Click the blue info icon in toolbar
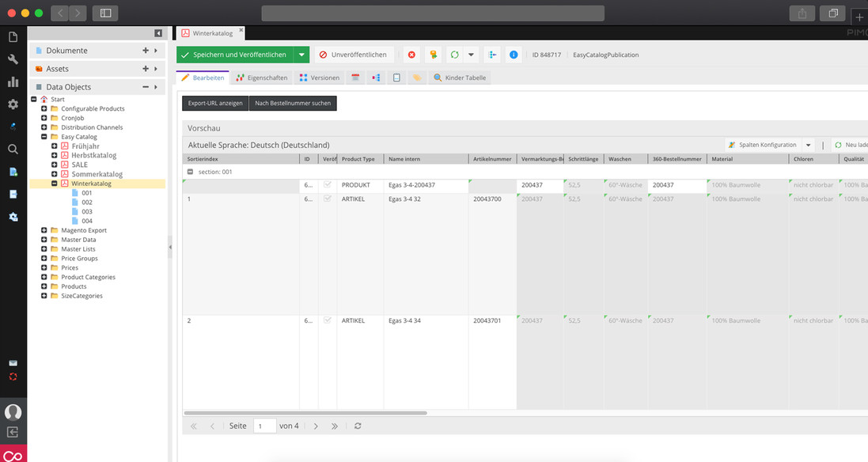The height and width of the screenshot is (462, 868). pos(514,55)
